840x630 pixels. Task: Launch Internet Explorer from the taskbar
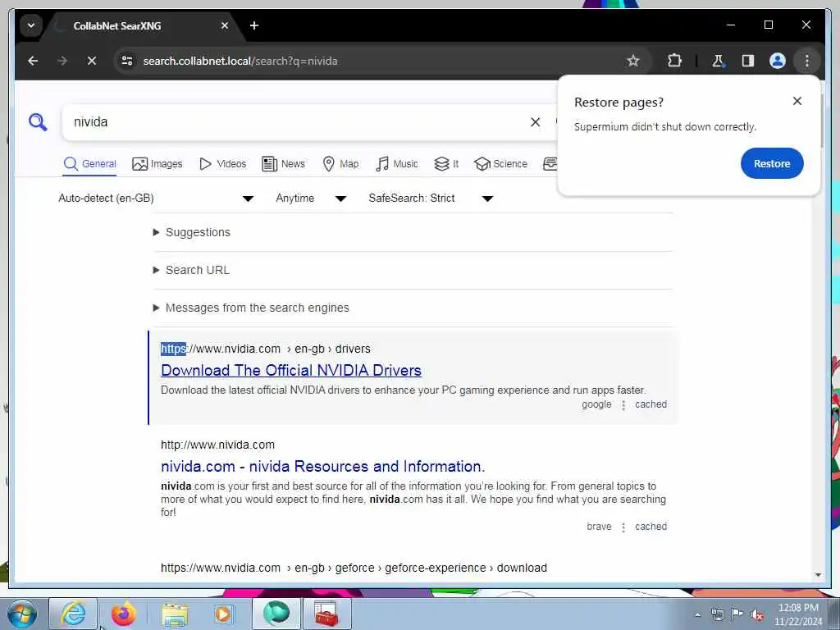(x=73, y=614)
